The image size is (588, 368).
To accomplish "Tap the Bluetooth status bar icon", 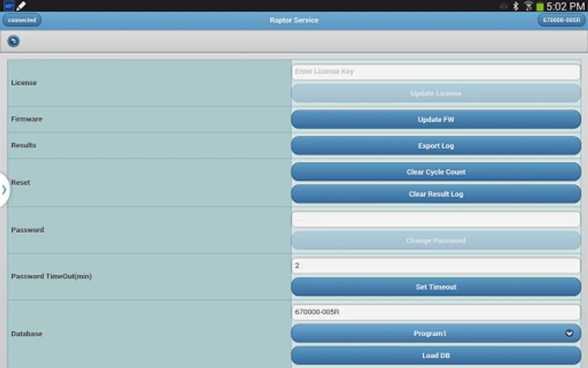I will 516,6.
